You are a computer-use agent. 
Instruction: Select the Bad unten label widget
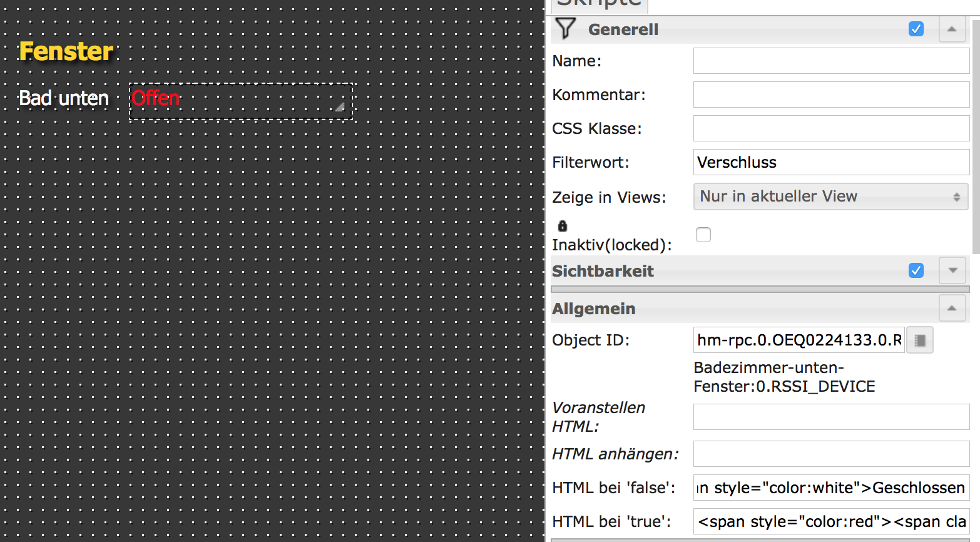point(64,98)
